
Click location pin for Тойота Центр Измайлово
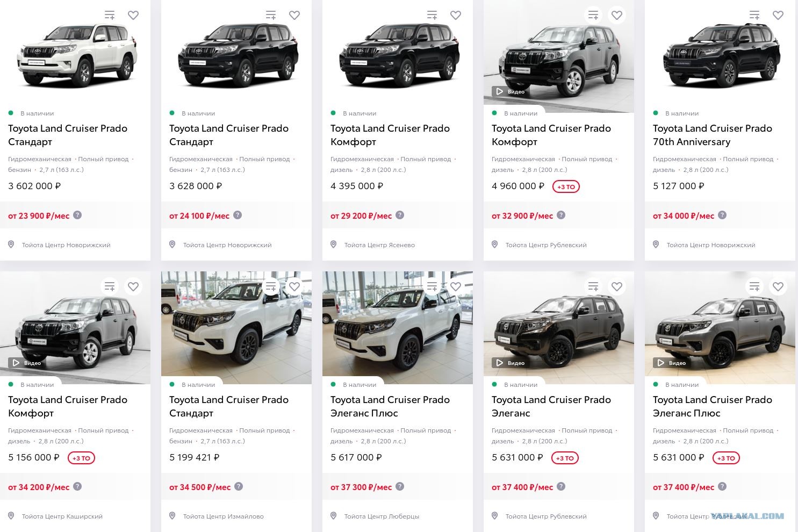click(x=172, y=516)
